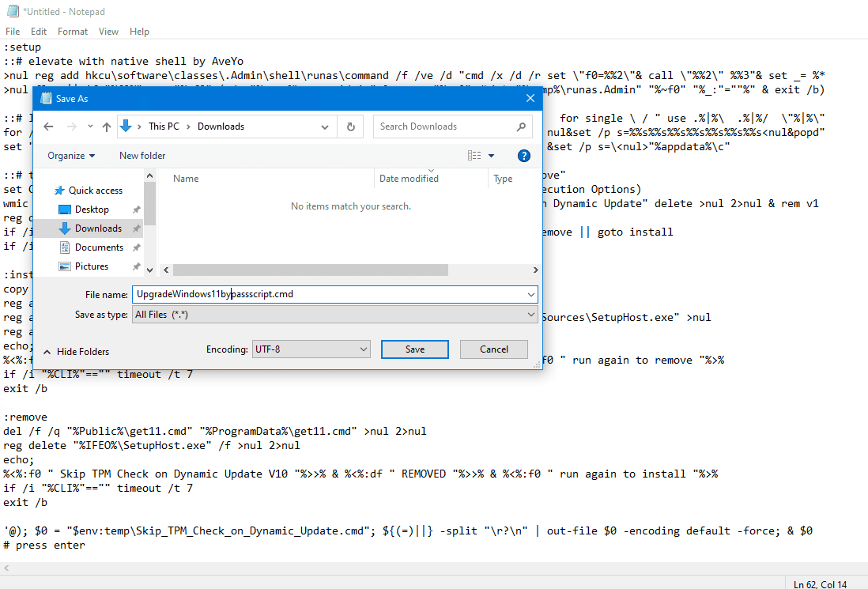
Task: Toggle sort order on Date modified column
Action: point(408,178)
